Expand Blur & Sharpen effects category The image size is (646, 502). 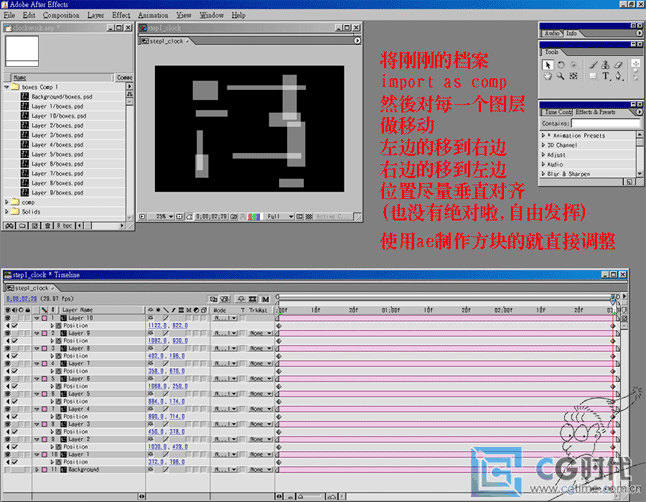coord(543,174)
